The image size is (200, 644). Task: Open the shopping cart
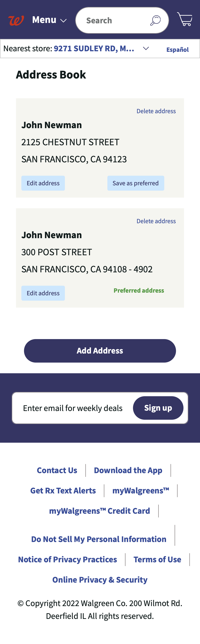185,19
